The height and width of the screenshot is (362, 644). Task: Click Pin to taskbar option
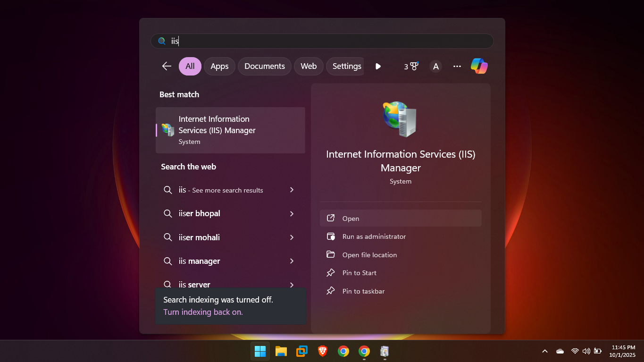pos(363,291)
